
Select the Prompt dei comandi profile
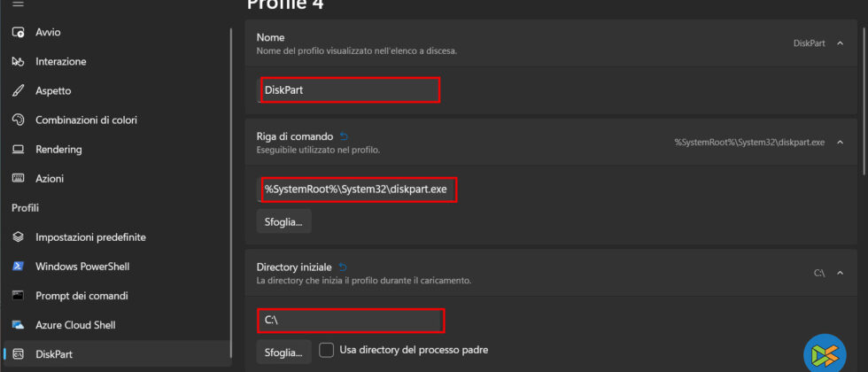coord(81,296)
